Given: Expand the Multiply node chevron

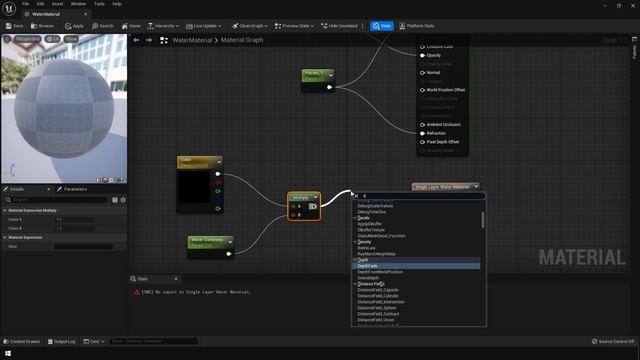Looking at the screenshot, I should [316, 198].
